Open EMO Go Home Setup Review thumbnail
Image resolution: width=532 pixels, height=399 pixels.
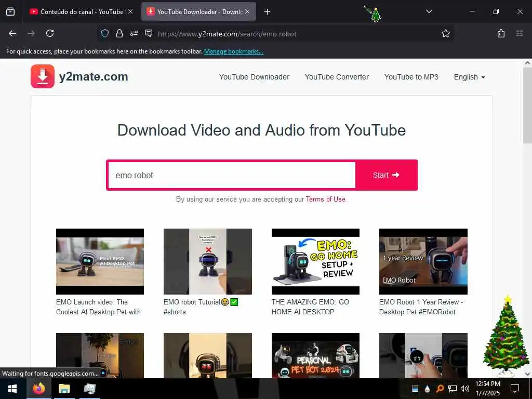coord(315,261)
